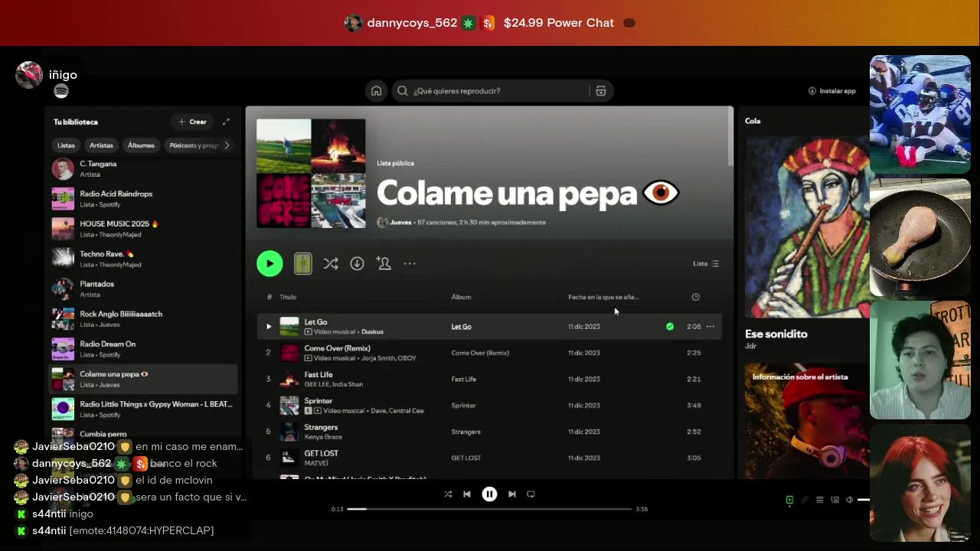Click the playlist scrollbar

pyautogui.click(x=731, y=138)
